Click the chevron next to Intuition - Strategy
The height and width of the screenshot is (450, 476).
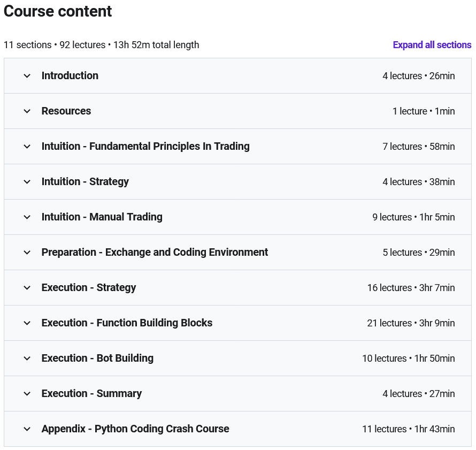click(27, 182)
